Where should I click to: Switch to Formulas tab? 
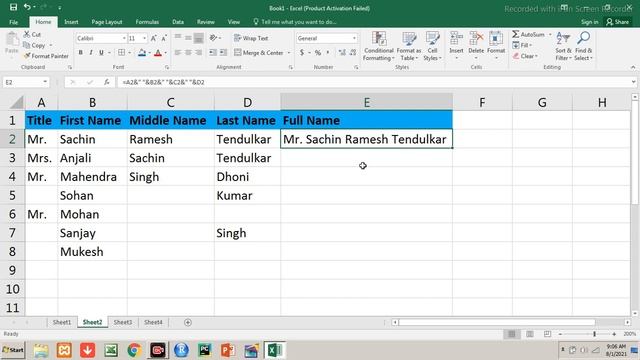click(147, 22)
